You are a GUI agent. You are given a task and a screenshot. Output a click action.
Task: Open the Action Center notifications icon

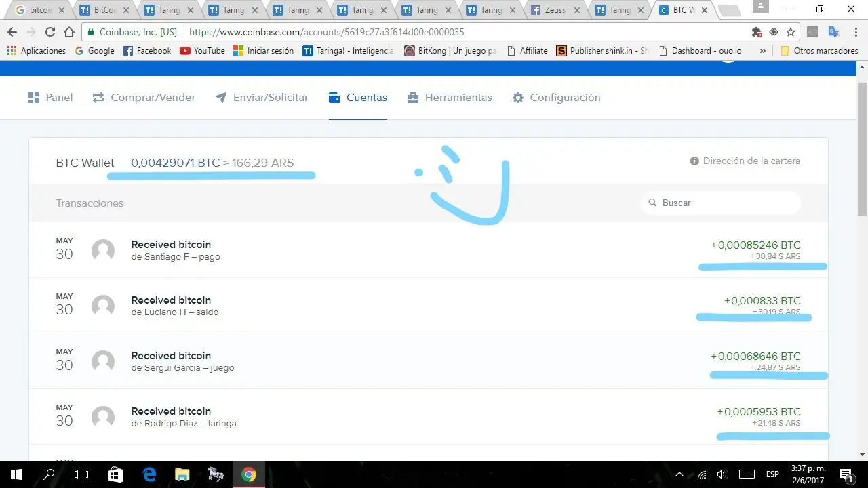(846, 474)
